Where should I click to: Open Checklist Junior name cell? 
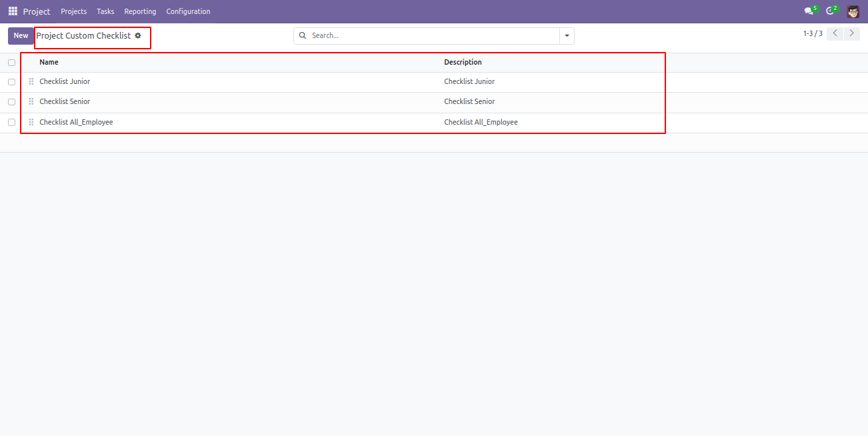click(65, 81)
